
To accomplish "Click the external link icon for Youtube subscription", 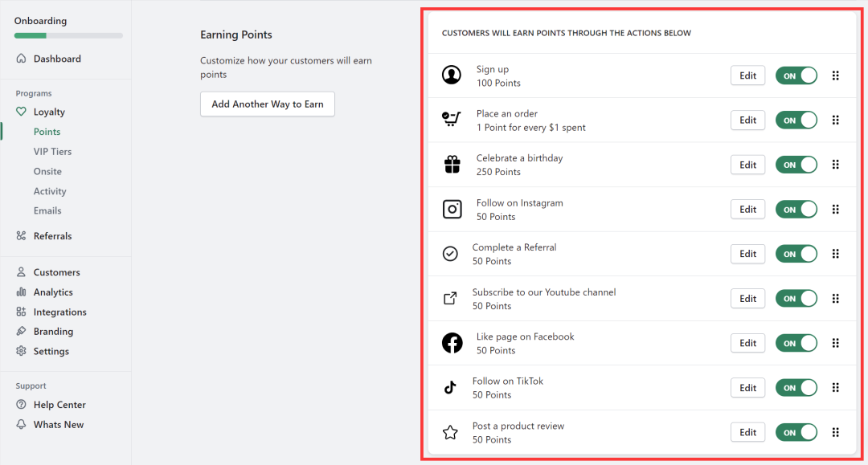I will coord(451,299).
